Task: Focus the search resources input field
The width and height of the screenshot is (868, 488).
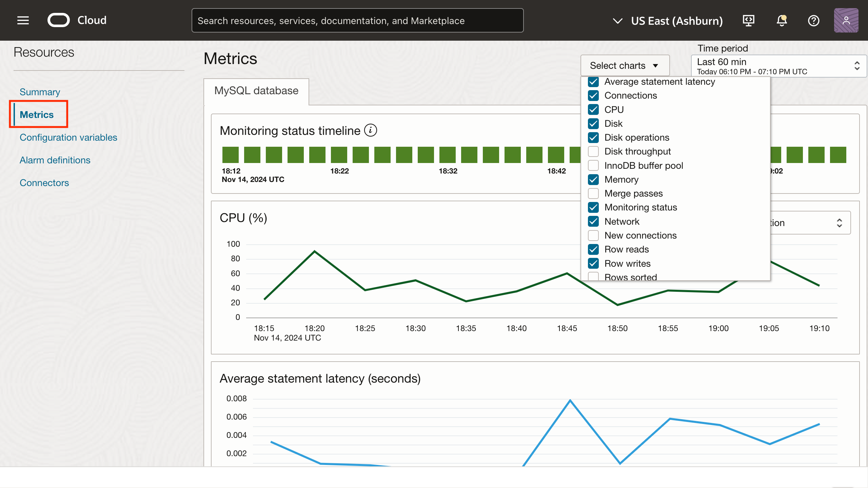Action: click(357, 21)
